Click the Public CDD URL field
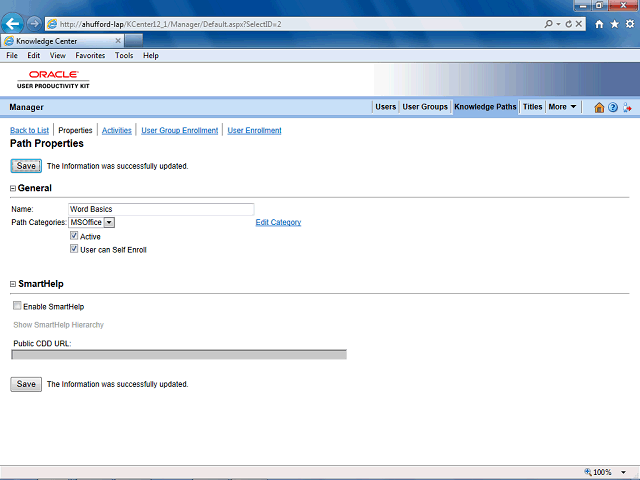The image size is (640, 480). tap(179, 354)
